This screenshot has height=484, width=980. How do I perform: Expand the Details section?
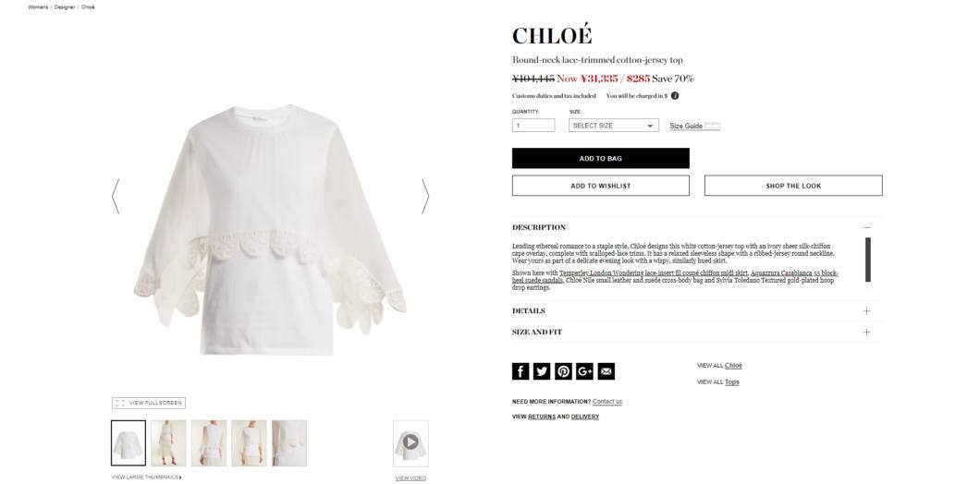coord(697,311)
